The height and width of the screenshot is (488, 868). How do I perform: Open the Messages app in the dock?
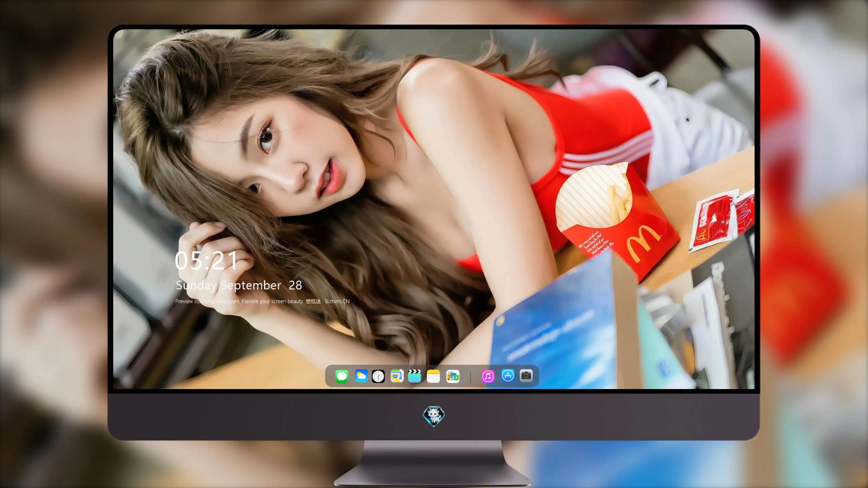click(342, 376)
